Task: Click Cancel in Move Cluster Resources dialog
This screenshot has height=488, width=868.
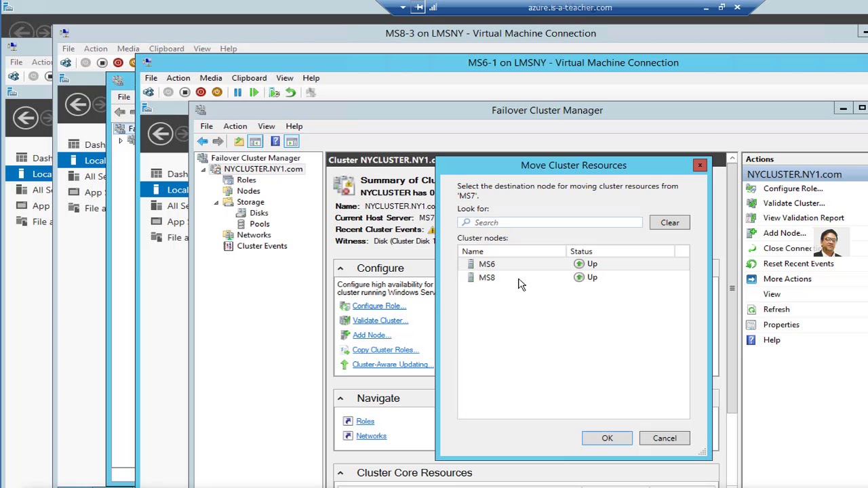Action: [665, 438]
